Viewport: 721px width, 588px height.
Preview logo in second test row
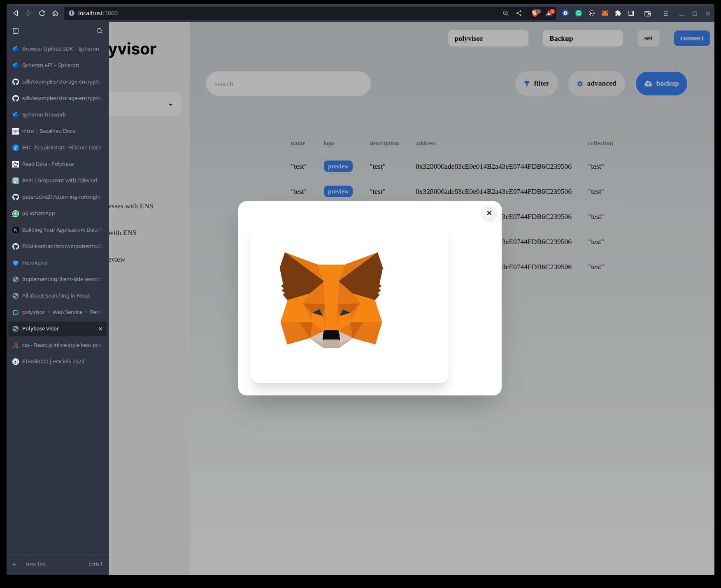coord(338,191)
